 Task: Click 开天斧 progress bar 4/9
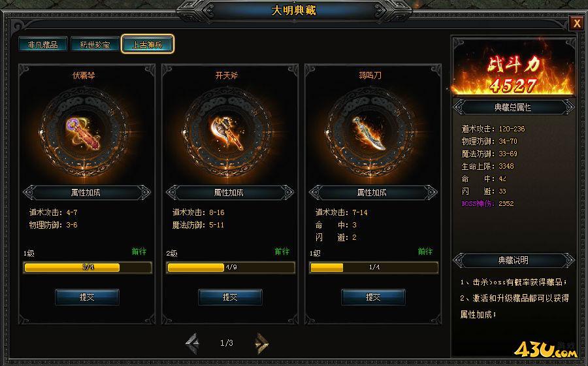tap(231, 267)
